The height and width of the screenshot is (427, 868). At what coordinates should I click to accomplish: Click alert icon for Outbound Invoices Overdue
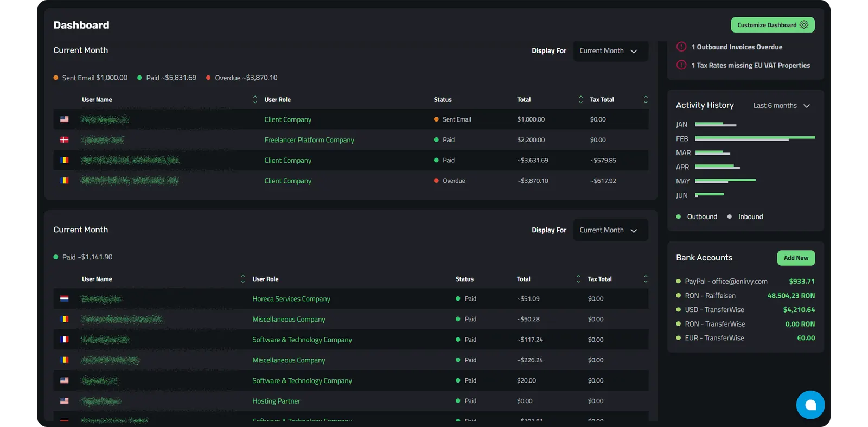681,47
